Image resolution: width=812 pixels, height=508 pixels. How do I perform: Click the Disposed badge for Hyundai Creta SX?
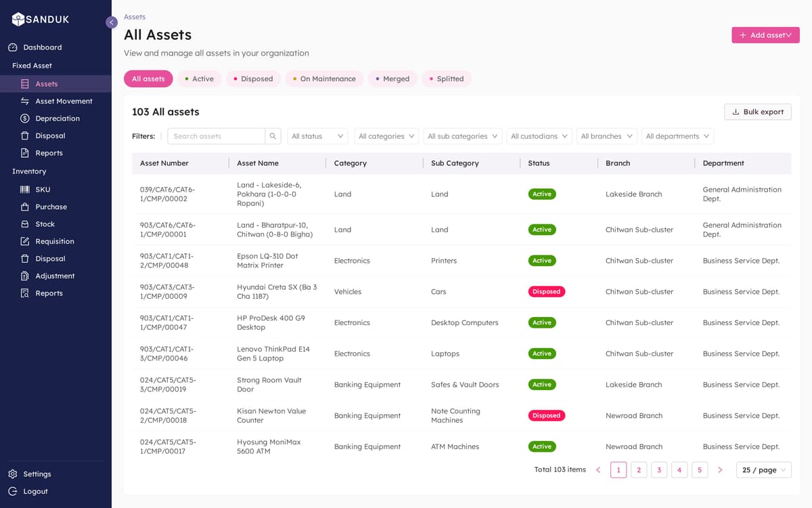tap(547, 292)
